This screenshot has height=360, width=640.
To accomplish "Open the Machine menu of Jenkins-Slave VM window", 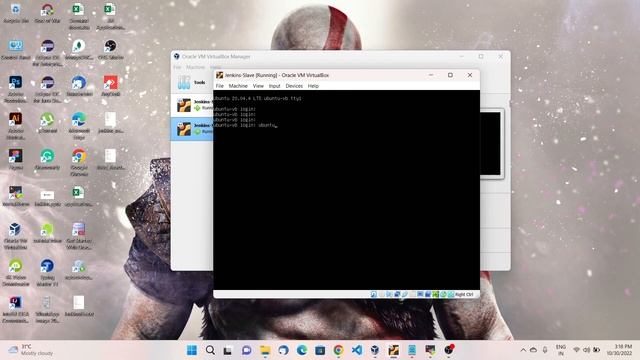I will (238, 86).
